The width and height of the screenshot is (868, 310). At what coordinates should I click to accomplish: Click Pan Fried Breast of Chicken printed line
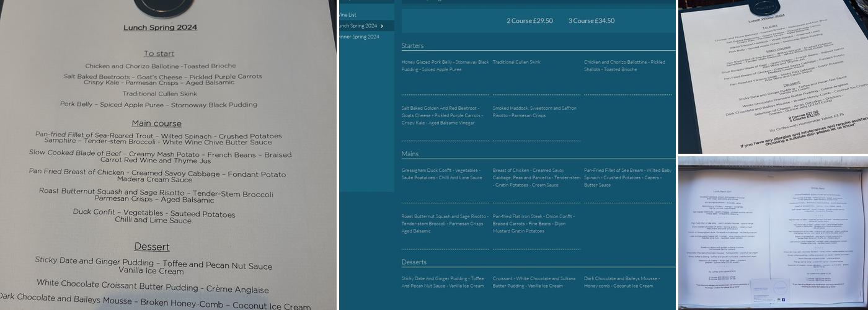tap(157, 175)
